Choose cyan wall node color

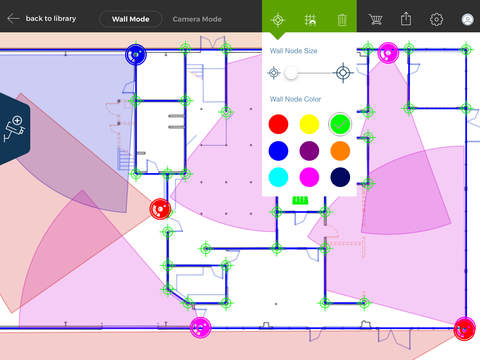278,177
